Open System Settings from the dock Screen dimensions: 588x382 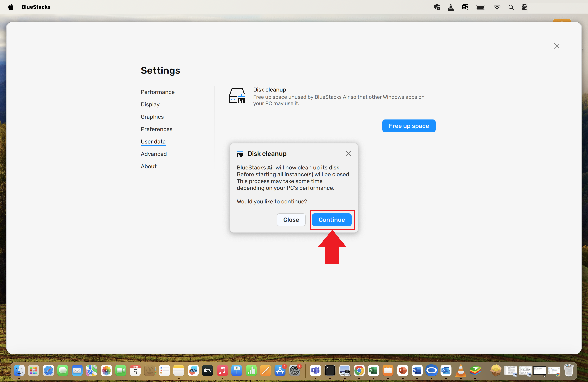click(x=295, y=370)
